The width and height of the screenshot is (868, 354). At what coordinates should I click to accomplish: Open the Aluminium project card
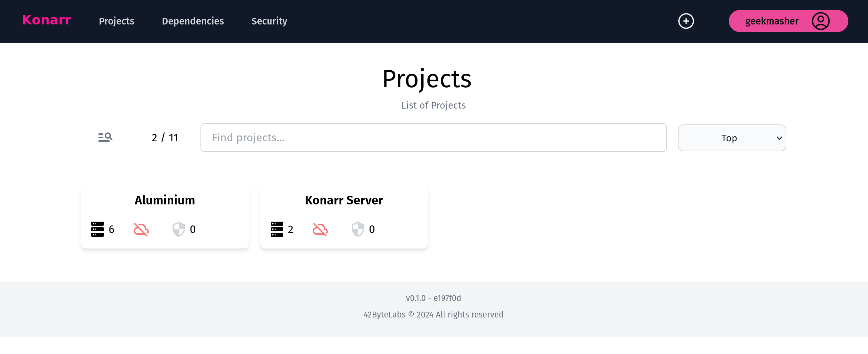[165, 200]
